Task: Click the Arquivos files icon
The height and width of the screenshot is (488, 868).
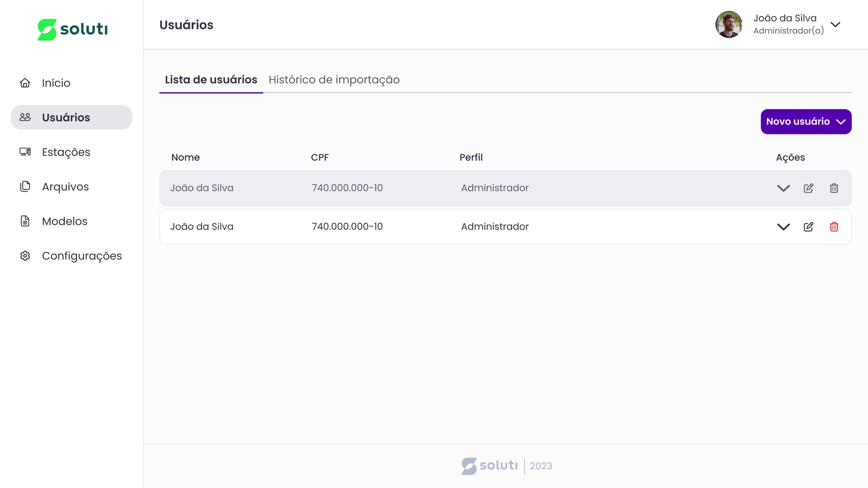Action: click(25, 186)
